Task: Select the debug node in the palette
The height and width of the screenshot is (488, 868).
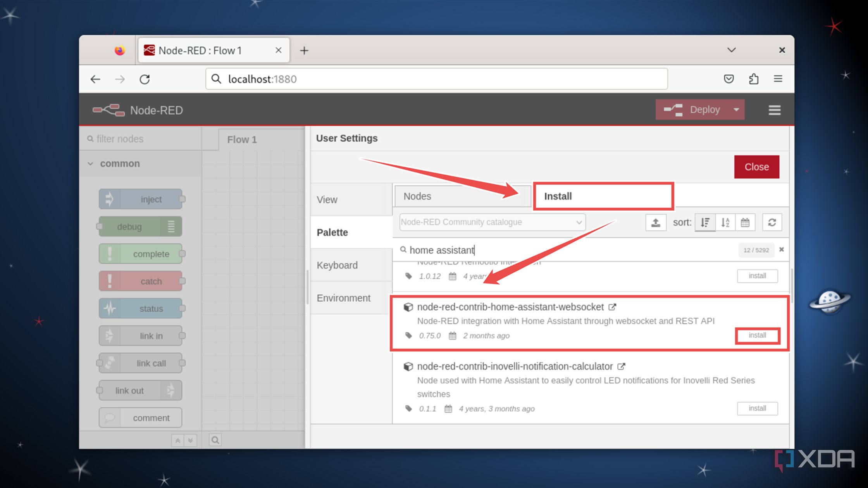Action: [x=139, y=226]
